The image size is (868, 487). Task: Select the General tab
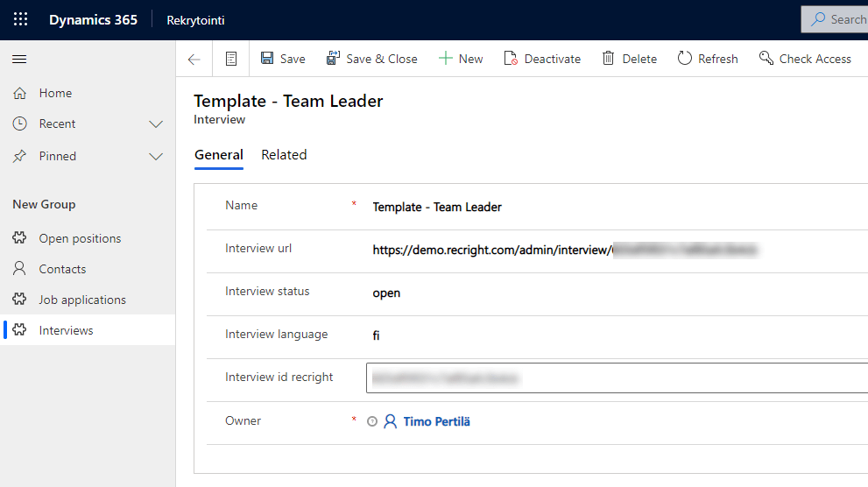219,155
